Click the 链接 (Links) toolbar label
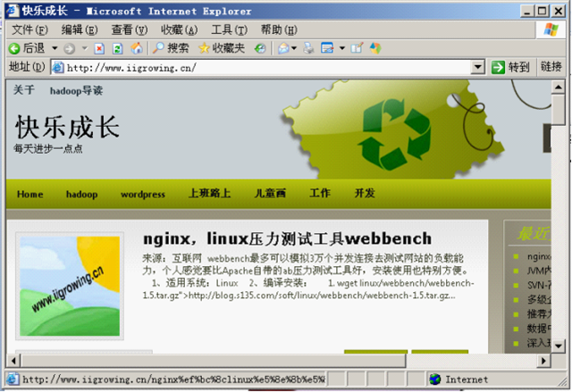Screen dimensions: 572x392 551,67
